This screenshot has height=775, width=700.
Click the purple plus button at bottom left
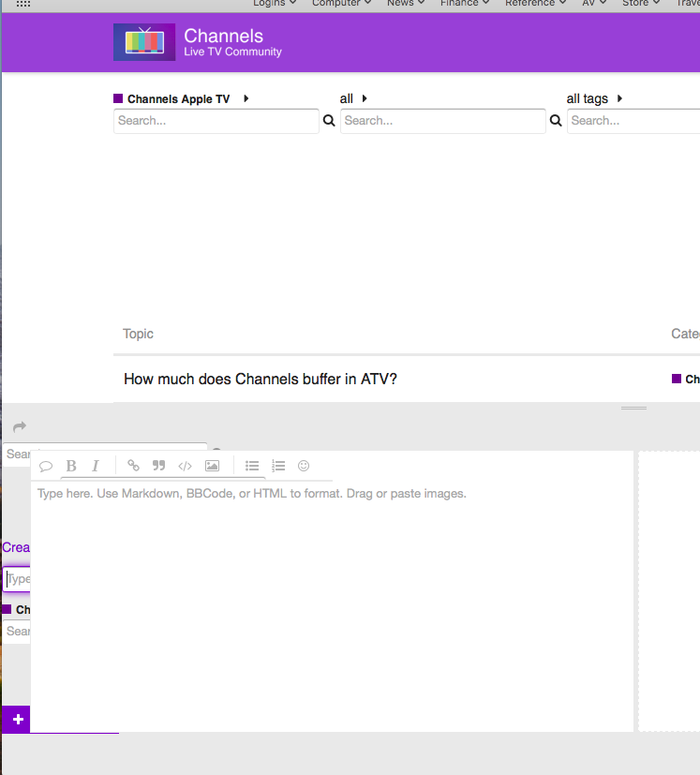tap(17, 720)
